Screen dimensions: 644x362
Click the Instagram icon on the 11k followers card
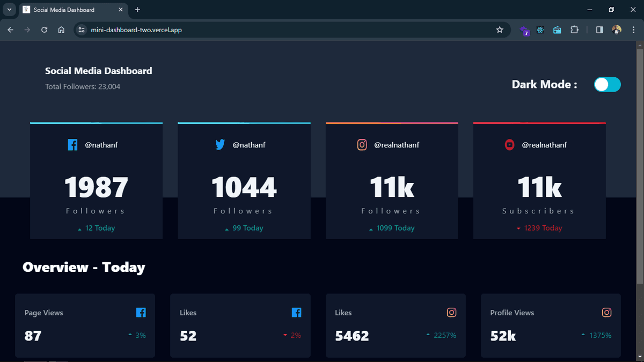tap(362, 144)
